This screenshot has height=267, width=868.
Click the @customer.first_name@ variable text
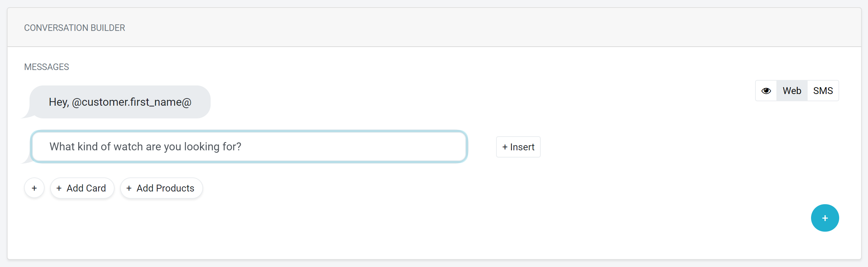[132, 102]
